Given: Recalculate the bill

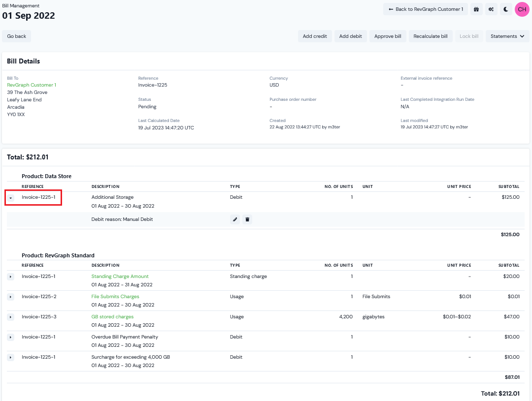Looking at the screenshot, I should click(x=431, y=36).
